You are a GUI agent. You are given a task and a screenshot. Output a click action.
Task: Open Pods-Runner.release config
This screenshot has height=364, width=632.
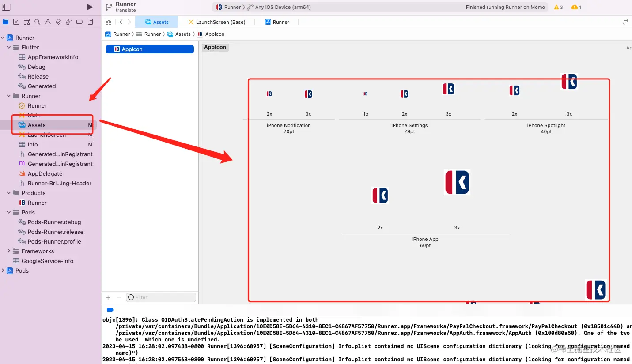(x=51, y=232)
